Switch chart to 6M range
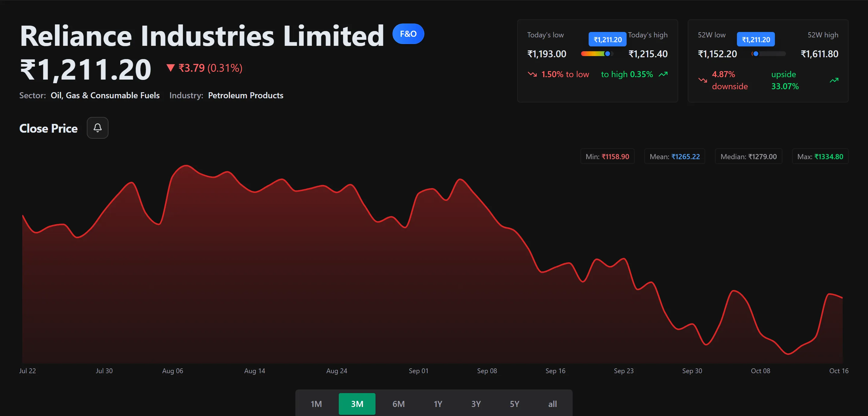868x416 pixels. pos(398,404)
